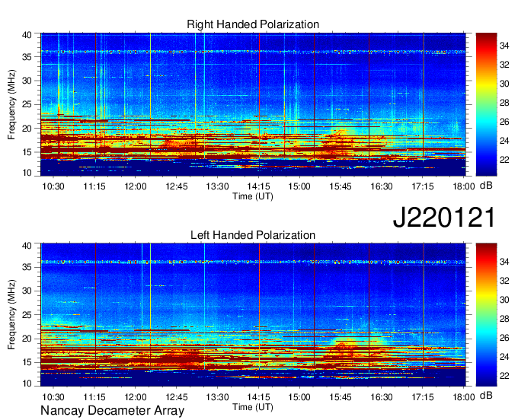Image resolution: width=518 pixels, height=420 pixels.
Task: Click the 18:00 time tick under Left Handed plot
Action: click(464, 397)
